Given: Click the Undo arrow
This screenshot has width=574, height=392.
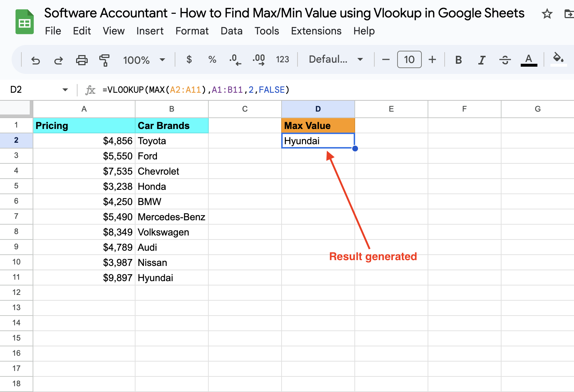Looking at the screenshot, I should [36, 60].
